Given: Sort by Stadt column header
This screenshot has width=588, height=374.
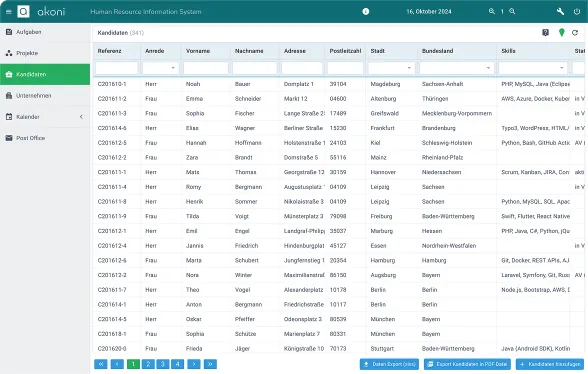Looking at the screenshot, I should point(378,51).
